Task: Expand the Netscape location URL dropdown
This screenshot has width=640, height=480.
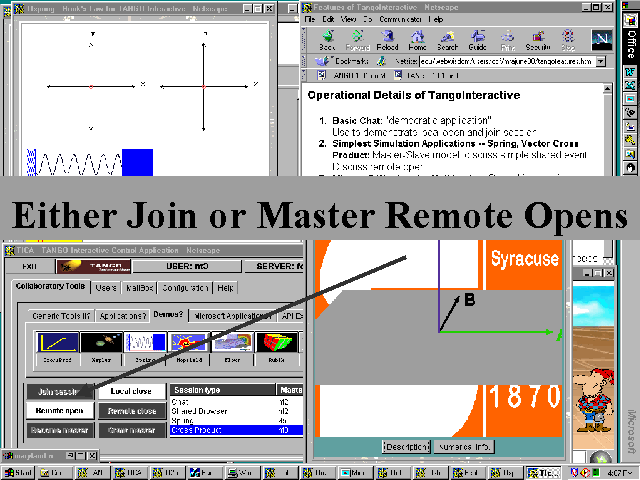Action: 601,61
